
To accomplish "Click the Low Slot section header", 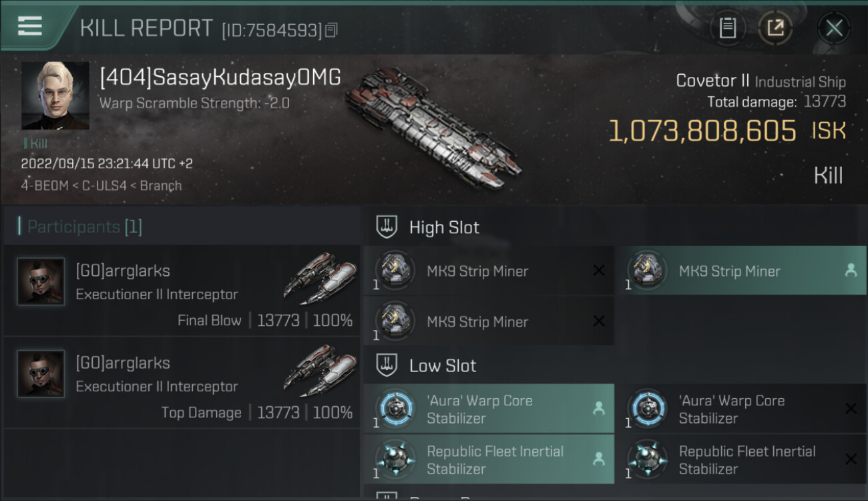I will click(x=443, y=366).
